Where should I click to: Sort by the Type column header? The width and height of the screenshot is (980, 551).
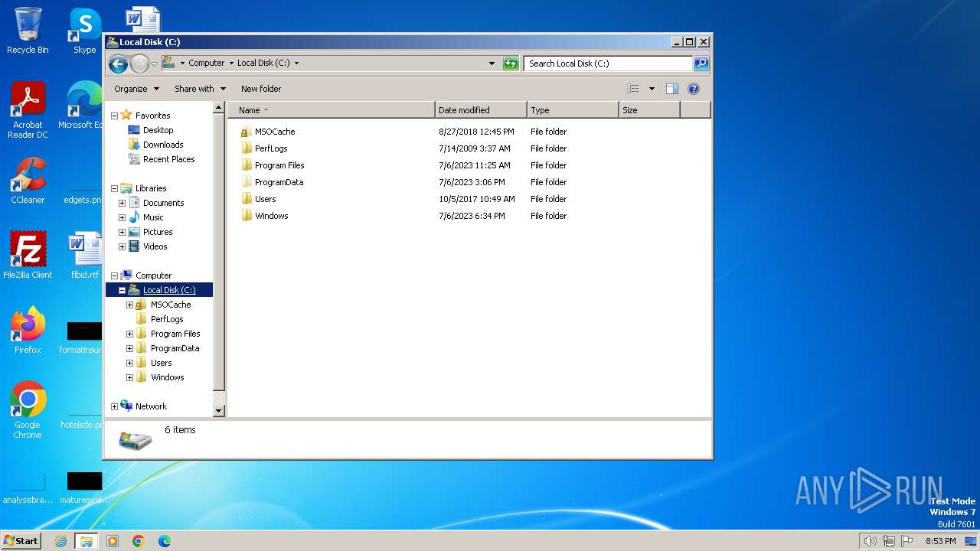[573, 110]
